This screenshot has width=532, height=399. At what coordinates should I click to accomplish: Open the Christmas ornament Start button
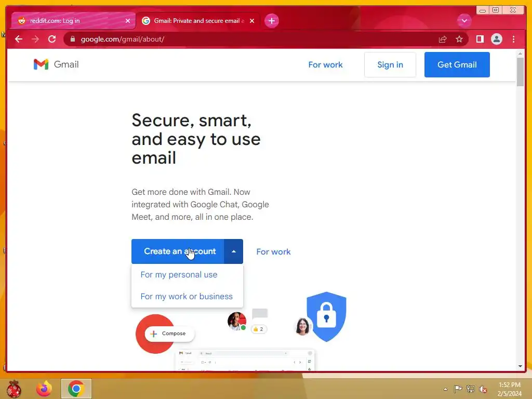(14, 389)
